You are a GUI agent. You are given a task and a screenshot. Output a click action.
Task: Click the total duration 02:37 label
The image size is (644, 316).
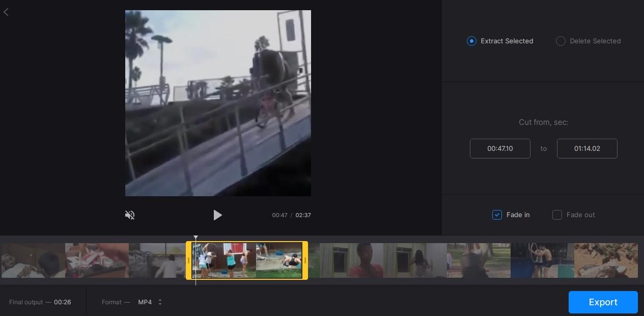point(303,215)
